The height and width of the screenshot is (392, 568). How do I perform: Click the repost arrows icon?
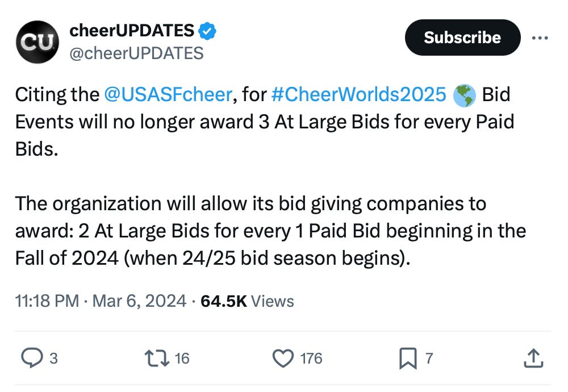[x=154, y=358]
